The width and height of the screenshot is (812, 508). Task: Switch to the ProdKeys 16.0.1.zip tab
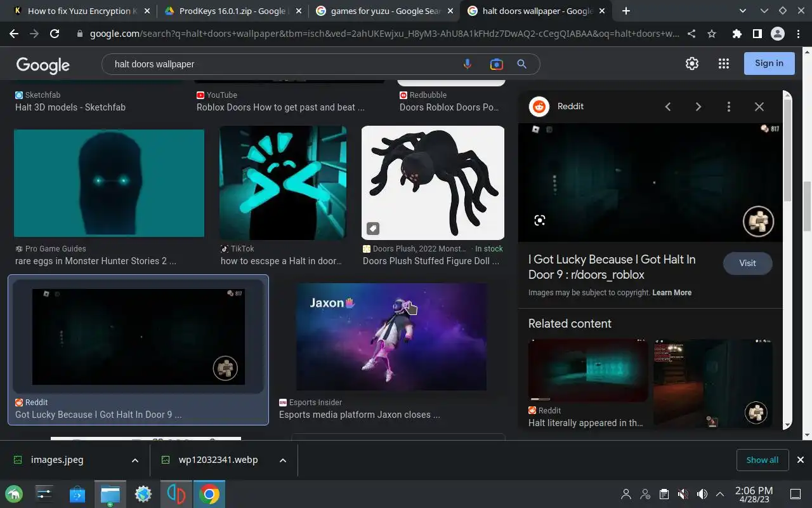point(232,11)
